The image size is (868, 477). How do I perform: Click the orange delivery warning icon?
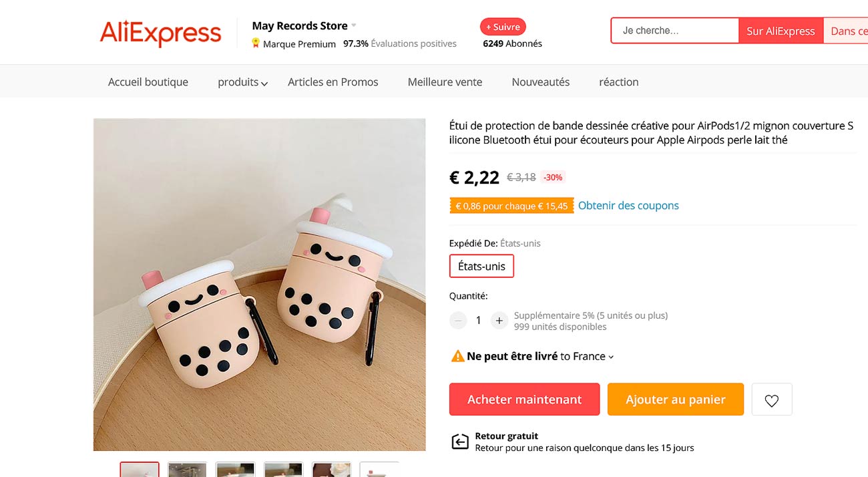(x=458, y=356)
